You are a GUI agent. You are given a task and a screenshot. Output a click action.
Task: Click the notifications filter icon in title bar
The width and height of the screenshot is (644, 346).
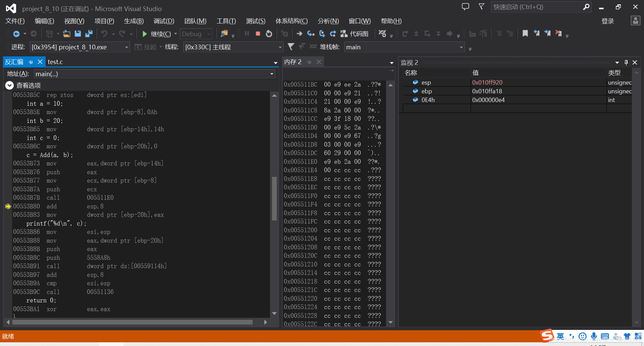point(481,7)
